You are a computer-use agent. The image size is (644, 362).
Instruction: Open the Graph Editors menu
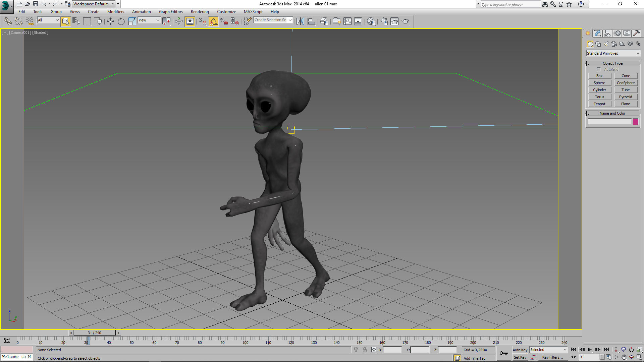tap(171, 12)
